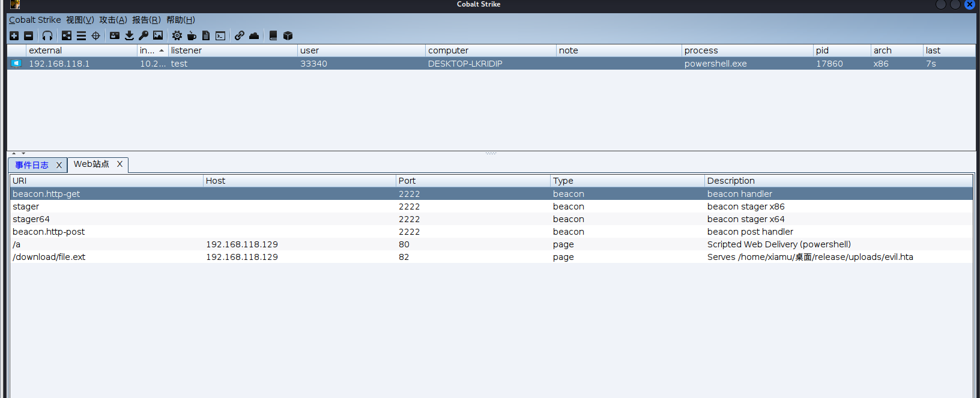Image resolution: width=980 pixels, height=398 pixels.
Task: Collapse panel using split arrows
Action: (x=19, y=154)
